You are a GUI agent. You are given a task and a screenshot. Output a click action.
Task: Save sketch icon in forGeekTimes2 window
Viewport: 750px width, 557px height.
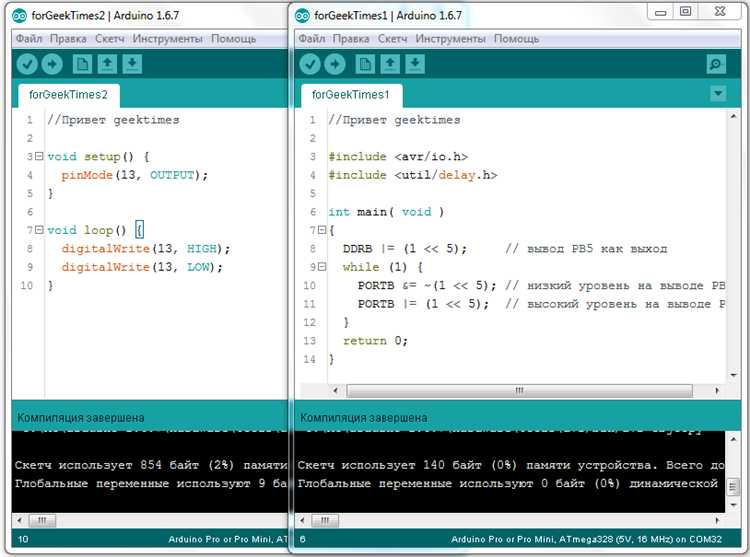pyautogui.click(x=132, y=64)
